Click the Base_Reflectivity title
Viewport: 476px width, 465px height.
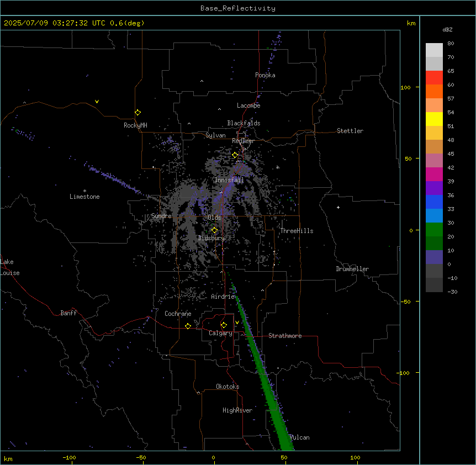238,8
